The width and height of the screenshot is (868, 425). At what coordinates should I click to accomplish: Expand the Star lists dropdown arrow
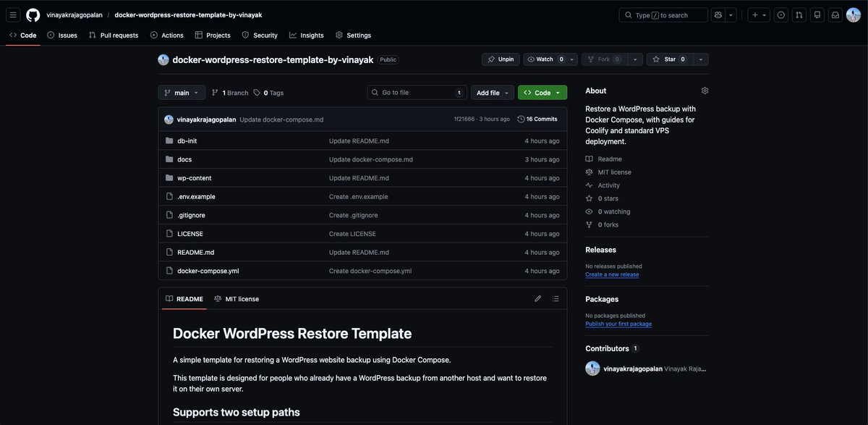coord(700,59)
